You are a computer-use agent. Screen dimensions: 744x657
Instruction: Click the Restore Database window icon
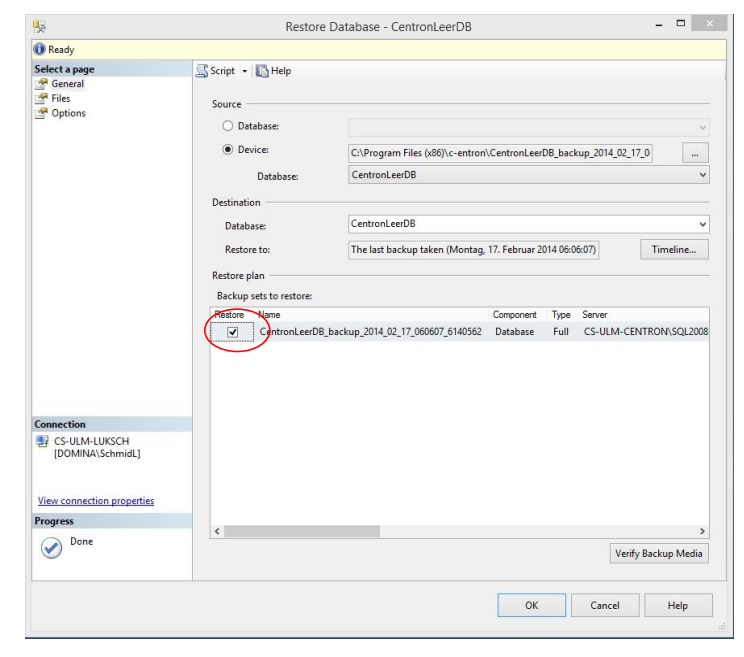coord(40,26)
